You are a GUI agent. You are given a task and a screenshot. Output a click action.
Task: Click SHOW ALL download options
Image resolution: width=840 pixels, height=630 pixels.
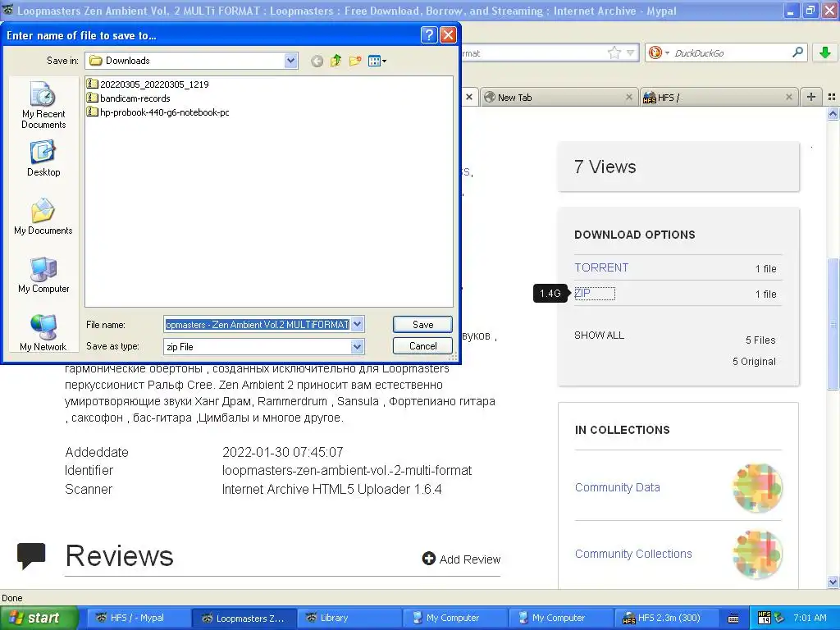tap(599, 336)
